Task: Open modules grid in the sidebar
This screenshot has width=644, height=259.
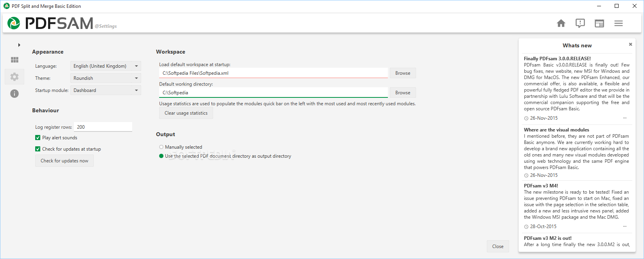Action: point(14,60)
